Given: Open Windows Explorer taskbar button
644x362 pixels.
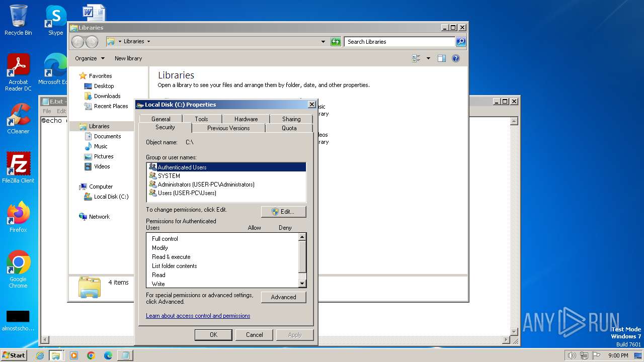Looking at the screenshot, I should (x=55, y=355).
